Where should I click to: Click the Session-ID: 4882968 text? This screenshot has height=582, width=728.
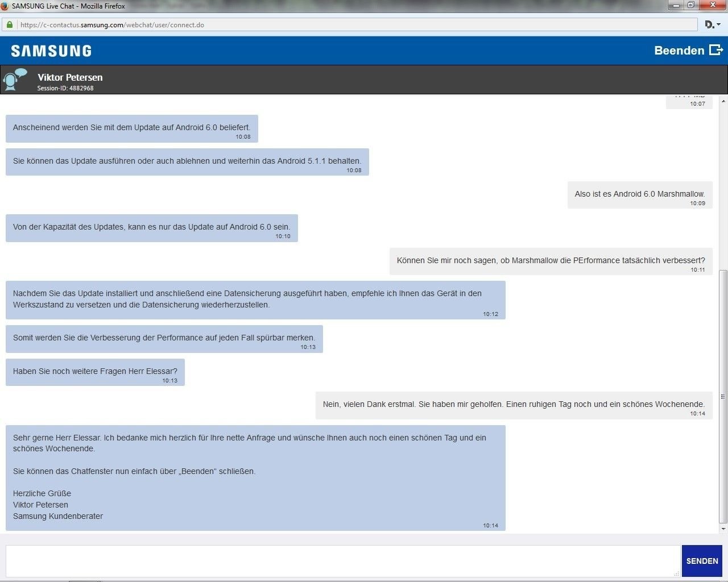click(x=65, y=88)
